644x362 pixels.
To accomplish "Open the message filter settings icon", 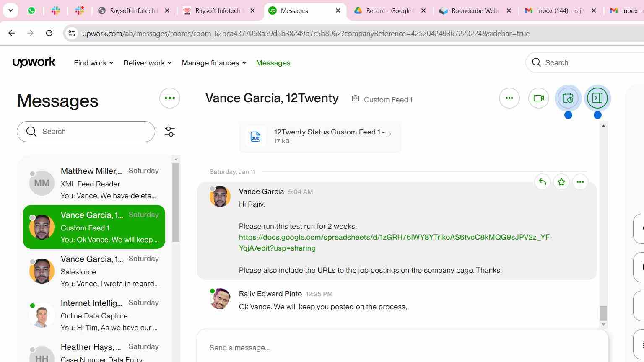I will click(170, 132).
